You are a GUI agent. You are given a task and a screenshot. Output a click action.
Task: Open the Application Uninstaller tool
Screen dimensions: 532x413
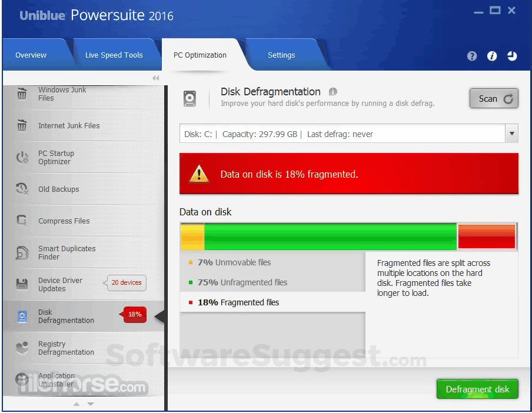[22, 379]
